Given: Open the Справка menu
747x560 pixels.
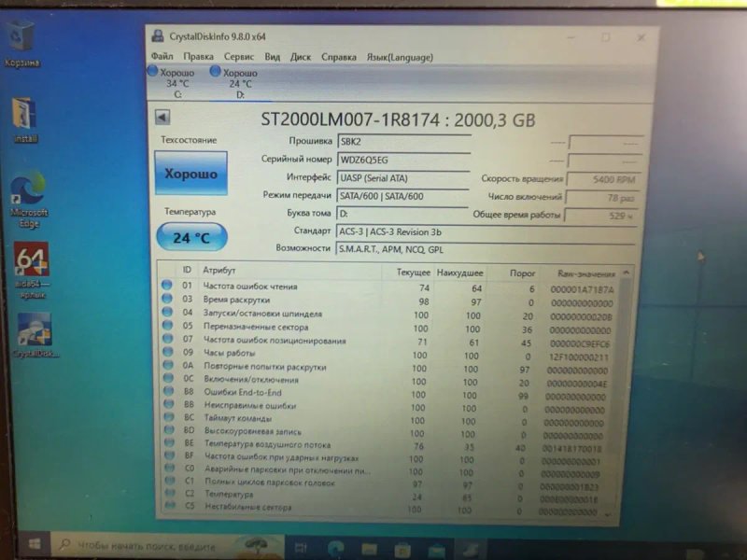Looking at the screenshot, I should (338, 57).
